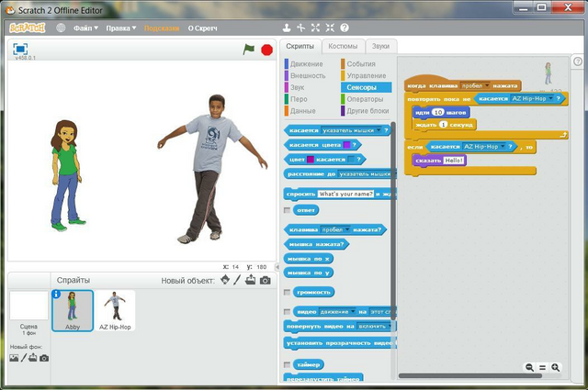Zoom in on the scripts area

click(x=556, y=368)
